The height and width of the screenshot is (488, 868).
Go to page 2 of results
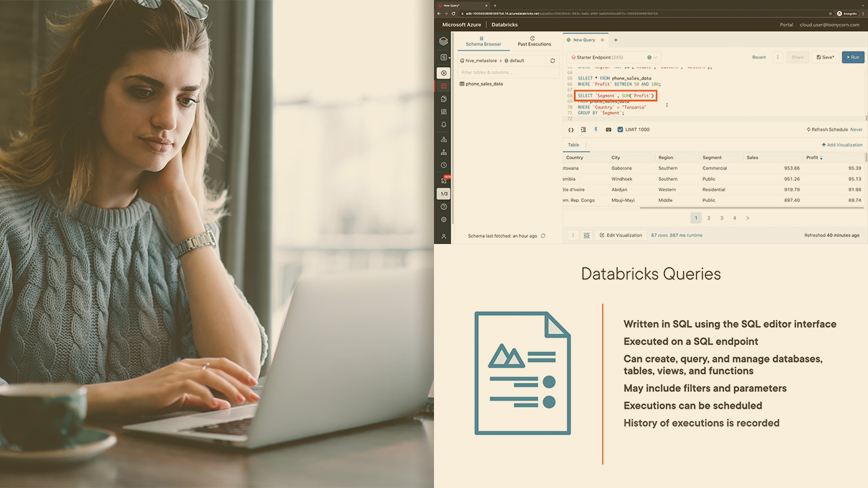click(x=709, y=218)
